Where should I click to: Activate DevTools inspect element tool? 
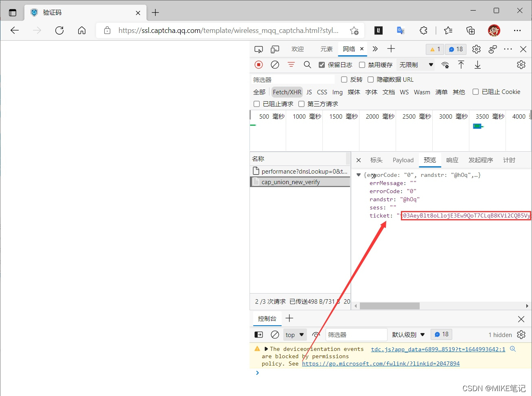click(258, 49)
